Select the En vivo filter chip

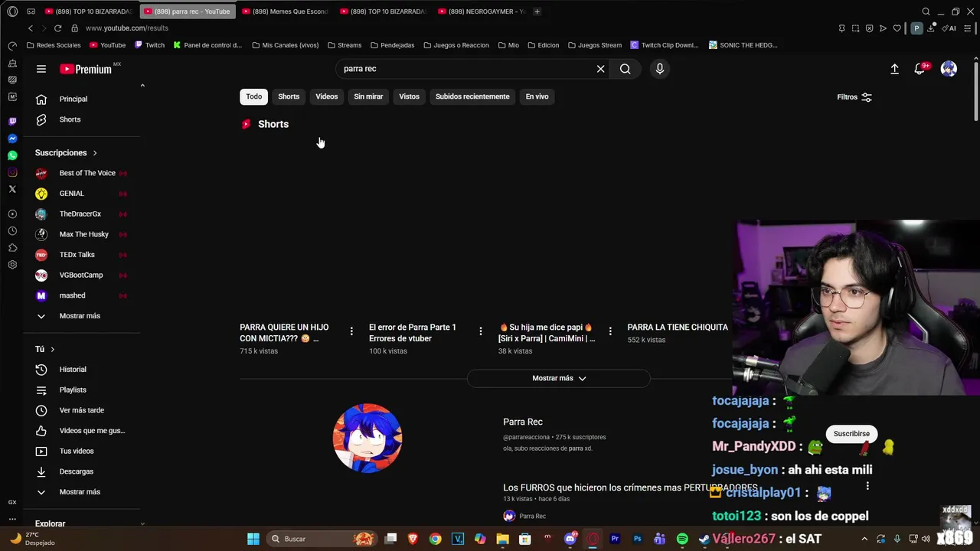coord(537,96)
